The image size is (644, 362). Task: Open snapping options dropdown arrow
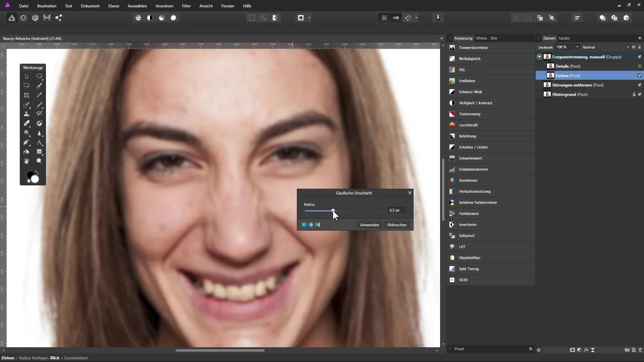pyautogui.click(x=416, y=18)
